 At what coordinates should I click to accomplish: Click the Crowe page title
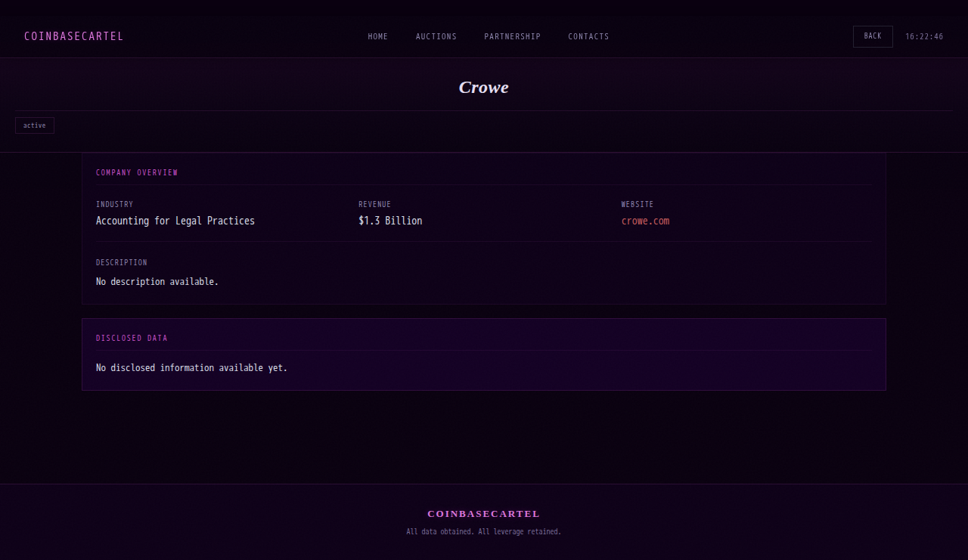(x=484, y=87)
